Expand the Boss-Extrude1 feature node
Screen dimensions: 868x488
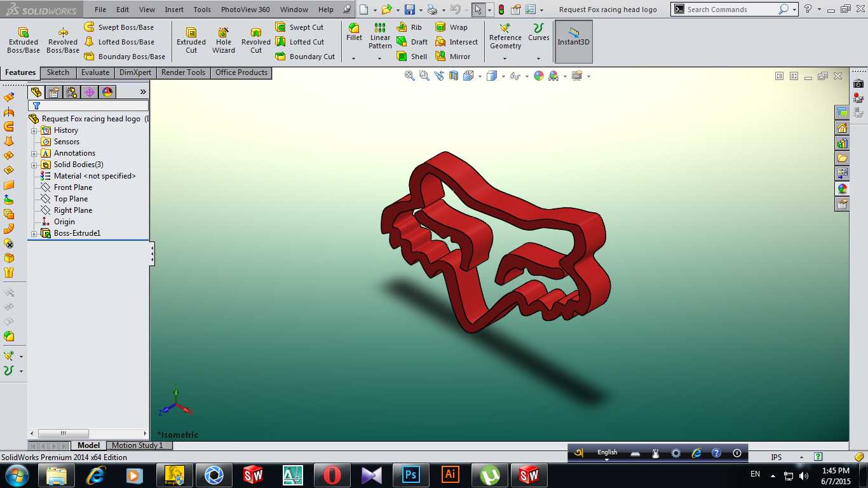[x=34, y=233]
